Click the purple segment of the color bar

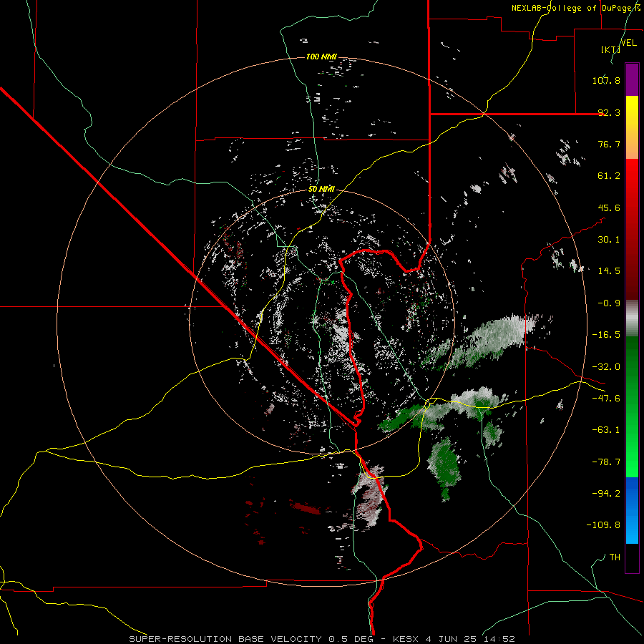[x=632, y=79]
